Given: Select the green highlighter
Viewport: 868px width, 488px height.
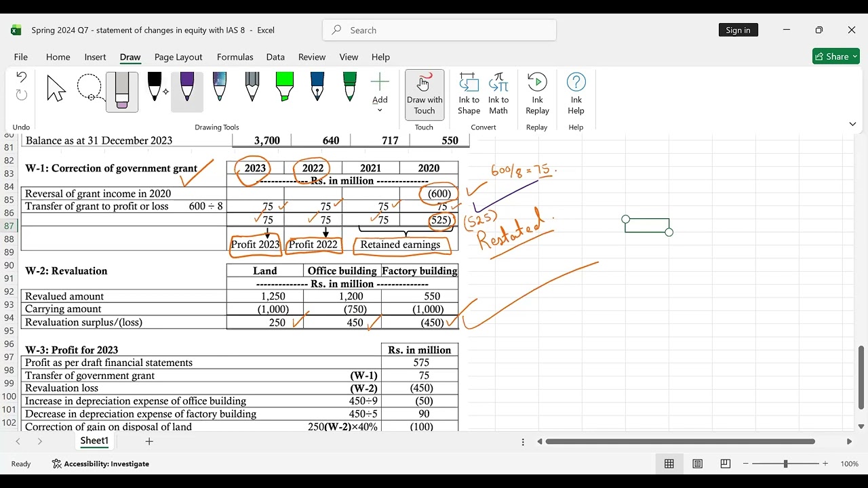Looking at the screenshot, I should click(285, 88).
